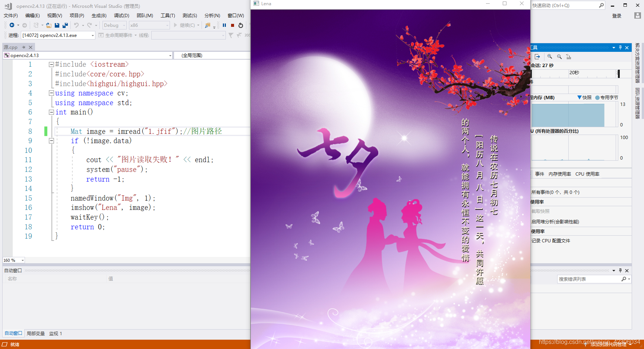Screen dimensions: 644x349
Task: Open the 编辑(E) menu
Action: pyautogui.click(x=32, y=15)
